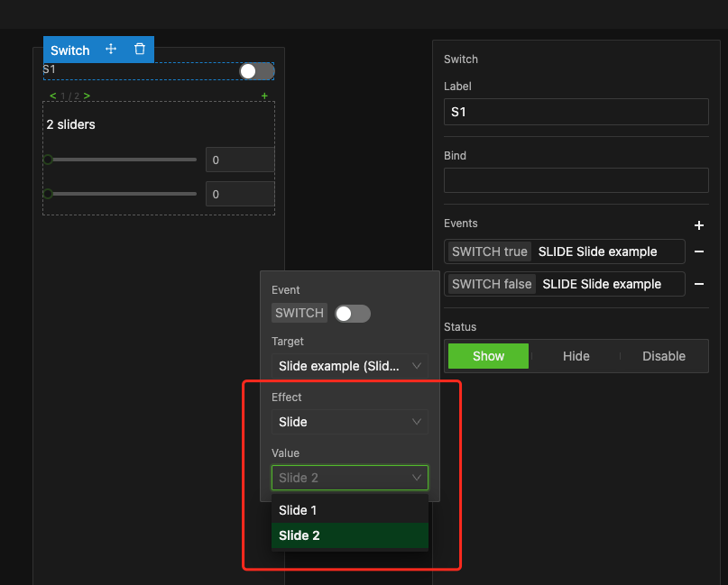The width and height of the screenshot is (728, 585).
Task: Open the SWITCH true SLIDE event entry
Action: point(565,251)
